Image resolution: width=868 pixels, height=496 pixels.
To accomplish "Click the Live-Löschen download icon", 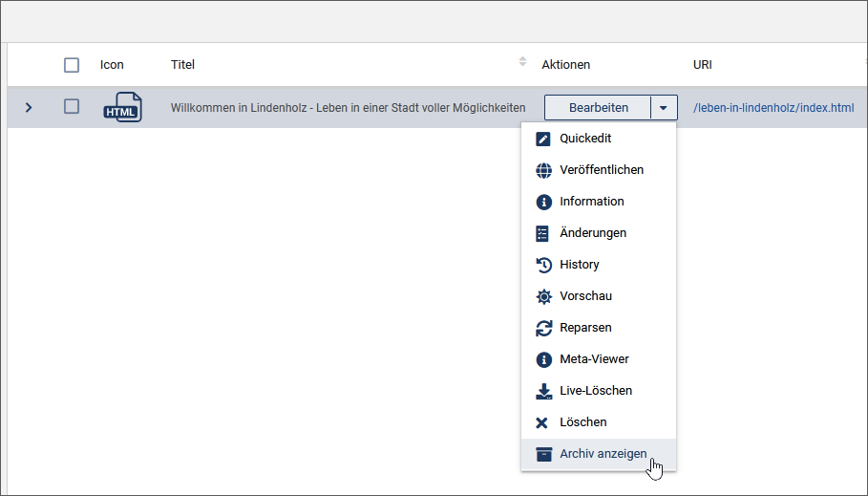I will [x=543, y=391].
